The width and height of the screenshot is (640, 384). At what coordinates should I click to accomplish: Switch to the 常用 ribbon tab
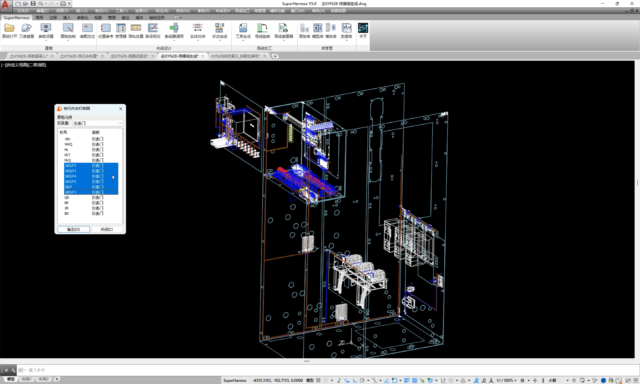click(x=39, y=18)
